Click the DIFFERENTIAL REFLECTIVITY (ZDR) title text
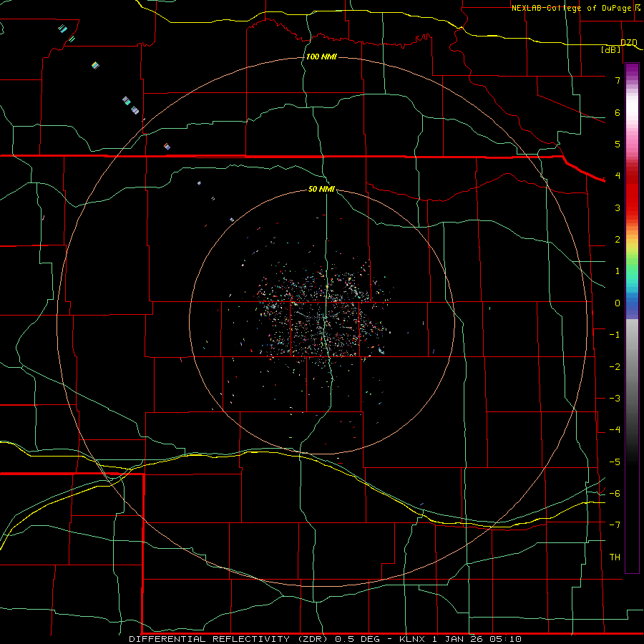Image resolution: width=644 pixels, height=644 pixels. pyautogui.click(x=228, y=639)
